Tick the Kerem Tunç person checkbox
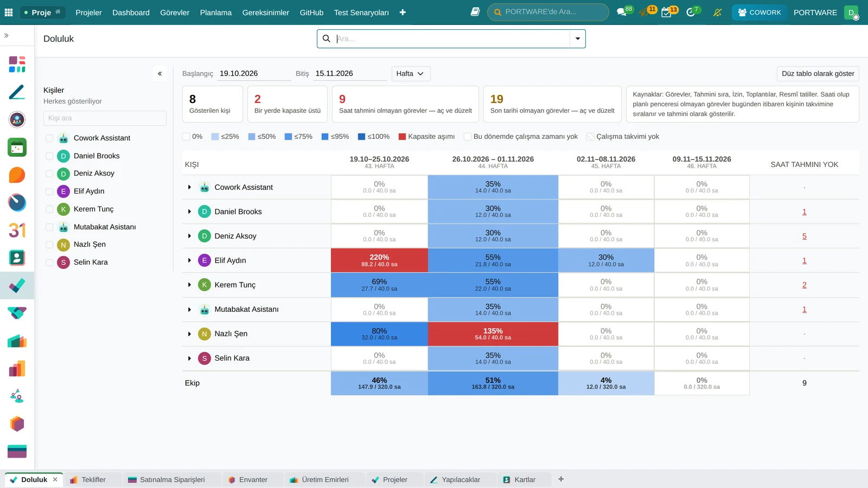The image size is (868, 488). click(49, 209)
